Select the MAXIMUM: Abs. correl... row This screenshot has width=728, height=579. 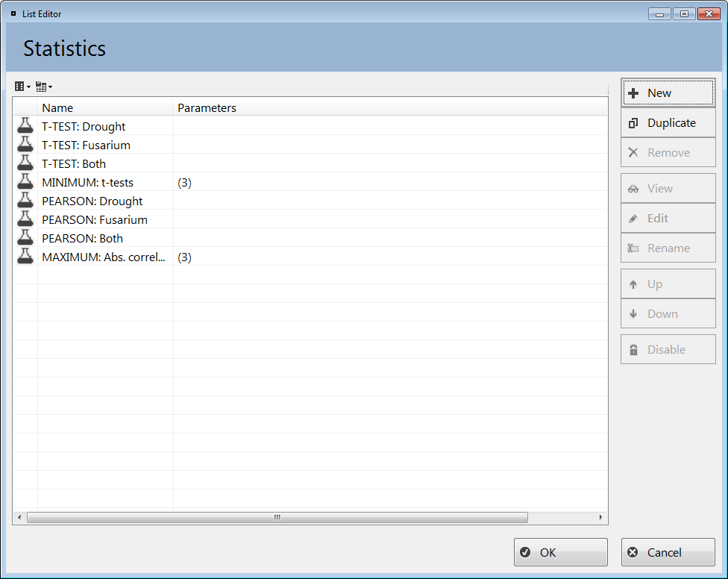pos(310,257)
